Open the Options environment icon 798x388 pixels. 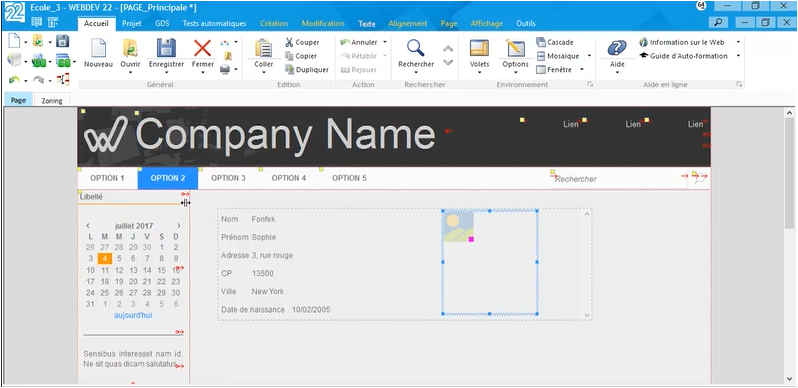click(x=515, y=48)
